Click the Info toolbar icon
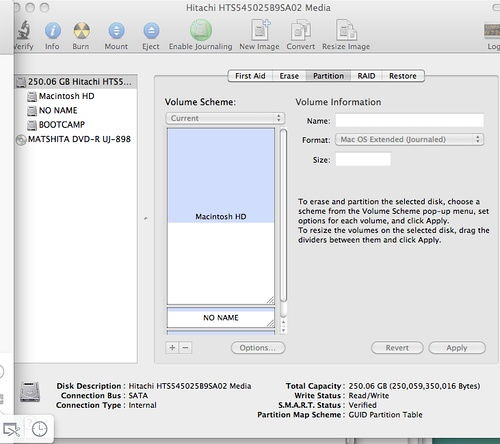Screen dimensions: 500x444 (x=53, y=31)
